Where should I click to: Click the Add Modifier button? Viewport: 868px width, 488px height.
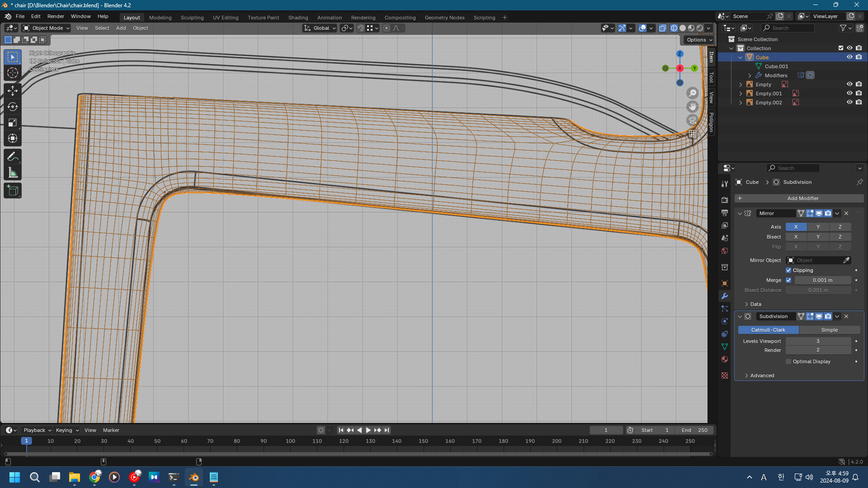(799, 198)
